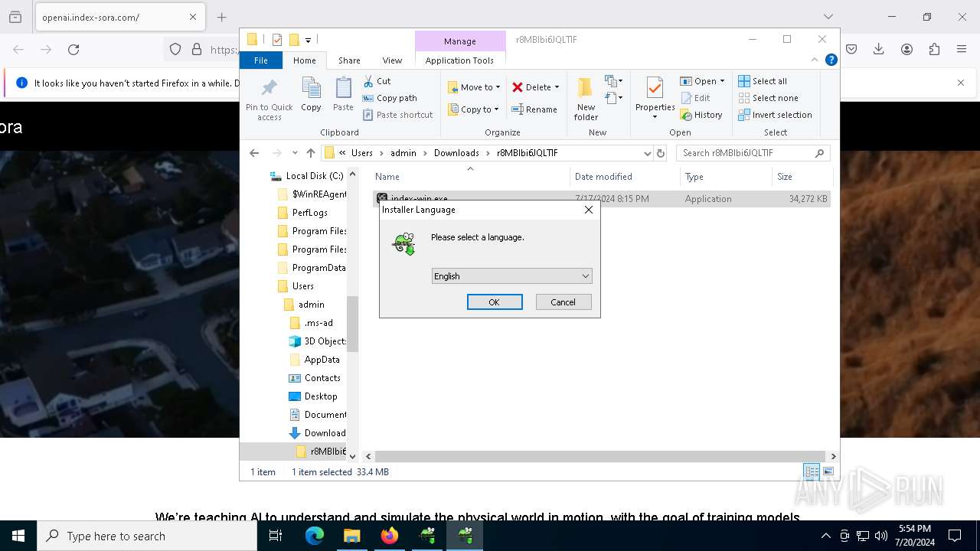Click the Rename command

pos(534,109)
